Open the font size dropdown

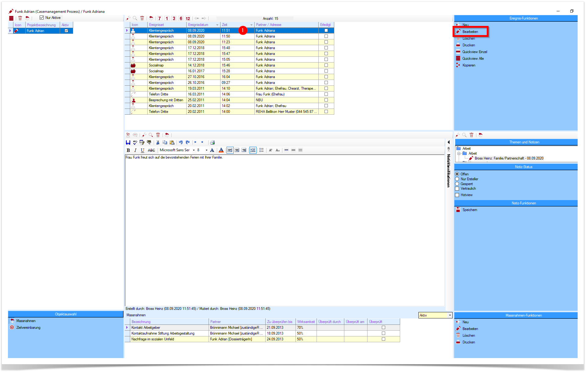click(x=206, y=150)
